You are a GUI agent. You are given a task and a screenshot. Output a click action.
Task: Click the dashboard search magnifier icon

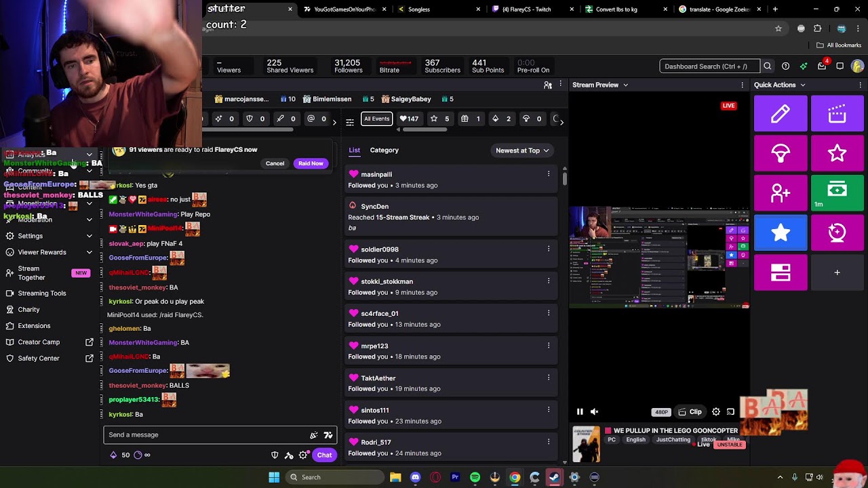pyautogui.click(x=768, y=66)
